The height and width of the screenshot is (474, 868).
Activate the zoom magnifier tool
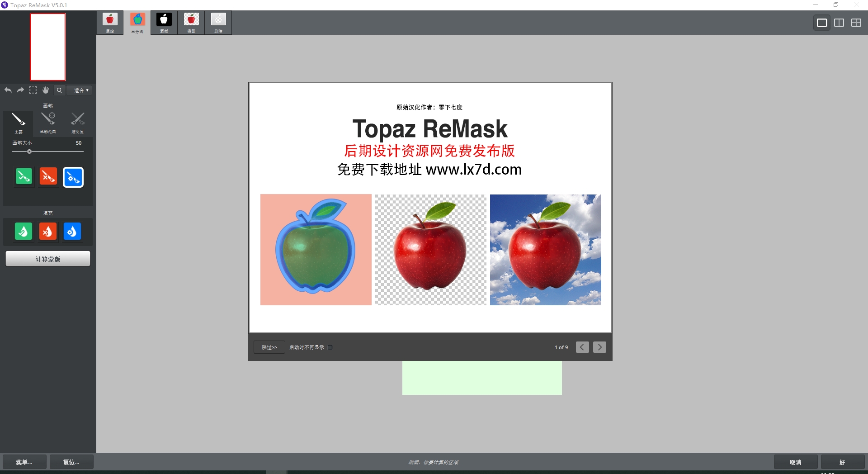click(x=59, y=90)
